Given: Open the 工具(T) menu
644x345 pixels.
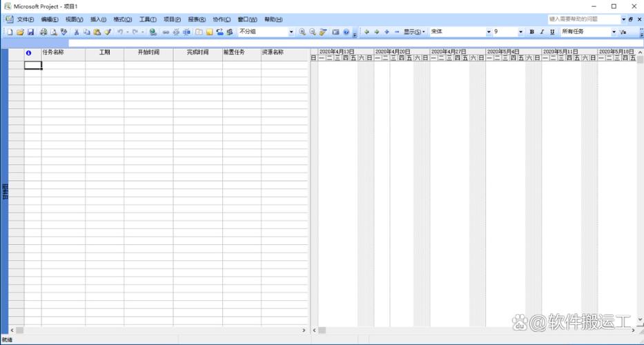Looking at the screenshot, I should [148, 19].
